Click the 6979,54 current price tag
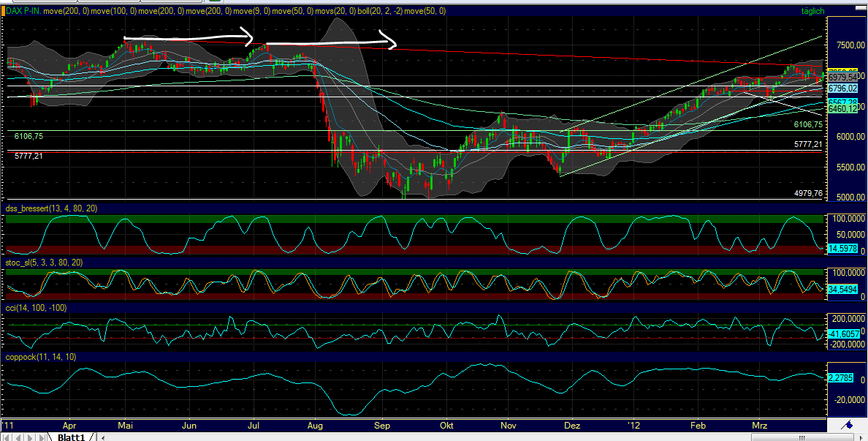This screenshot has height=441, width=868. 842,77
